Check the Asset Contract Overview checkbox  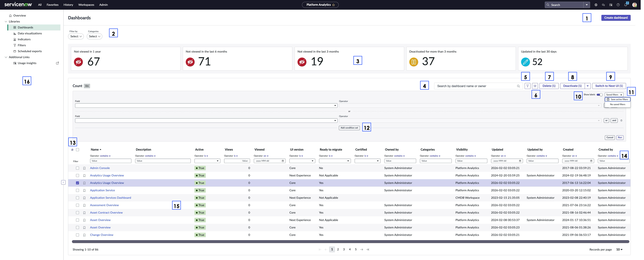pos(77,213)
